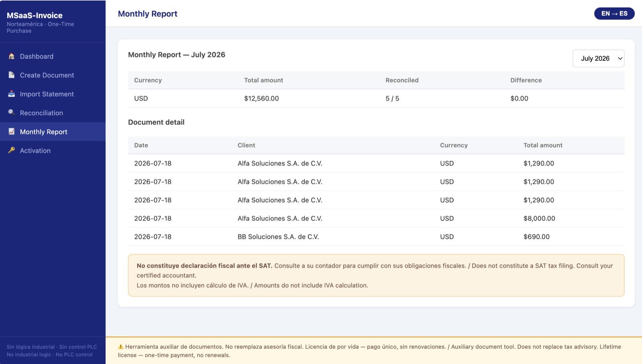Click the Create Document page icon
Screen dimensions: 642x364
tap(12, 75)
